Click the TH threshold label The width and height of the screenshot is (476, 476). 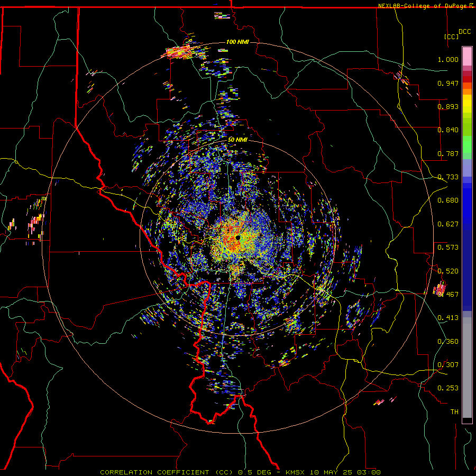[454, 412]
